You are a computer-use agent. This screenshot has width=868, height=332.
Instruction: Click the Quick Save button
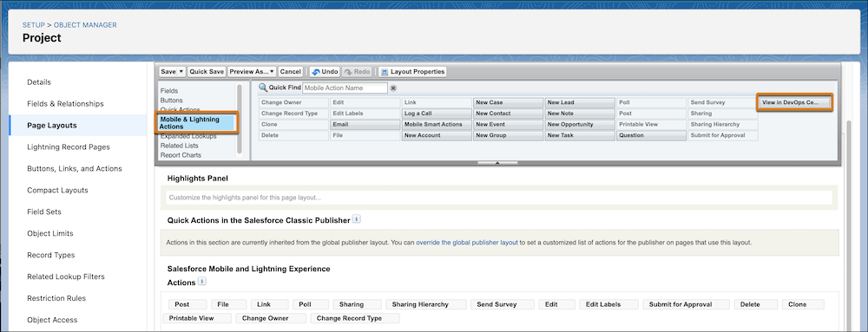(207, 72)
